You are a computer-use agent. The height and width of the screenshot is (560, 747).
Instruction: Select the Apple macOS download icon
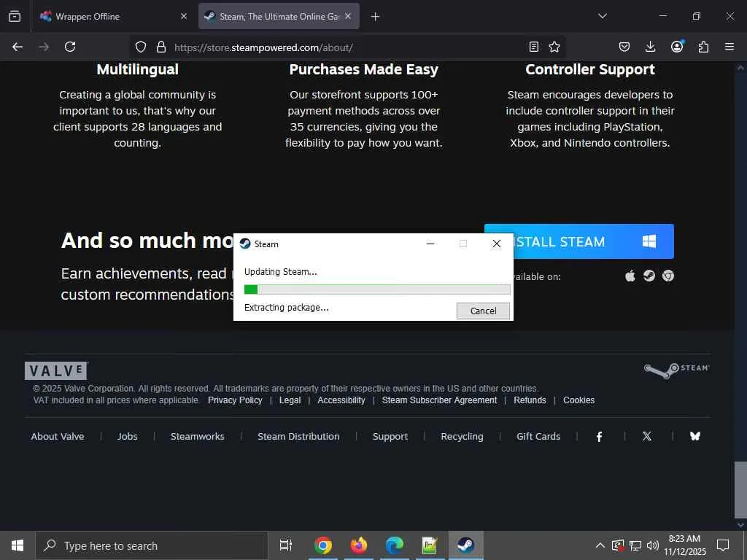630,276
